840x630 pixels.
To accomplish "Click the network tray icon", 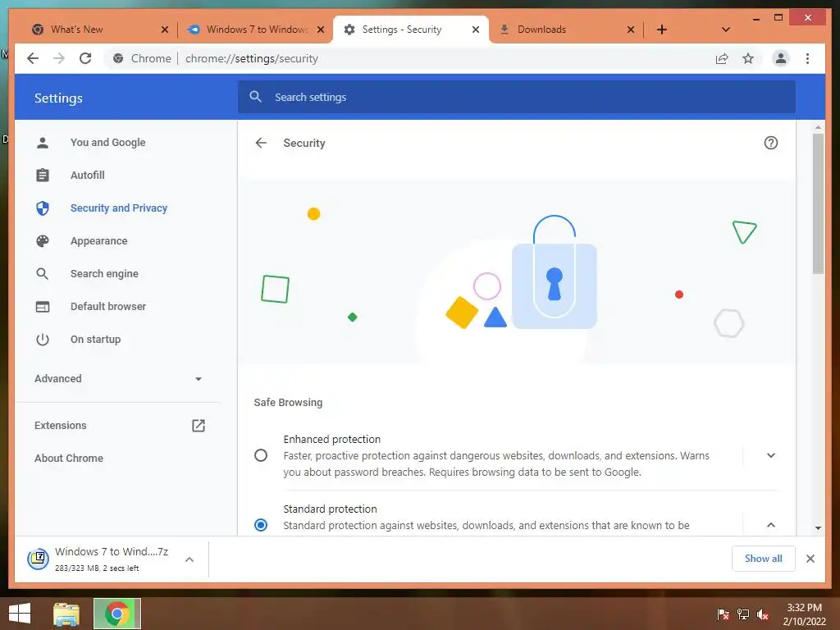I will (743, 614).
